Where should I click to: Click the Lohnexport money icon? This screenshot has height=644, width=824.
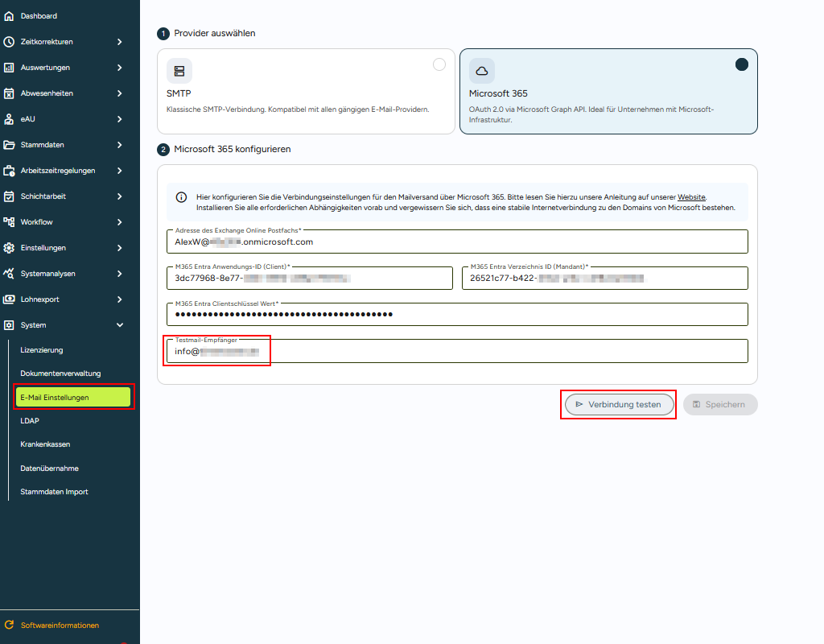click(9, 299)
